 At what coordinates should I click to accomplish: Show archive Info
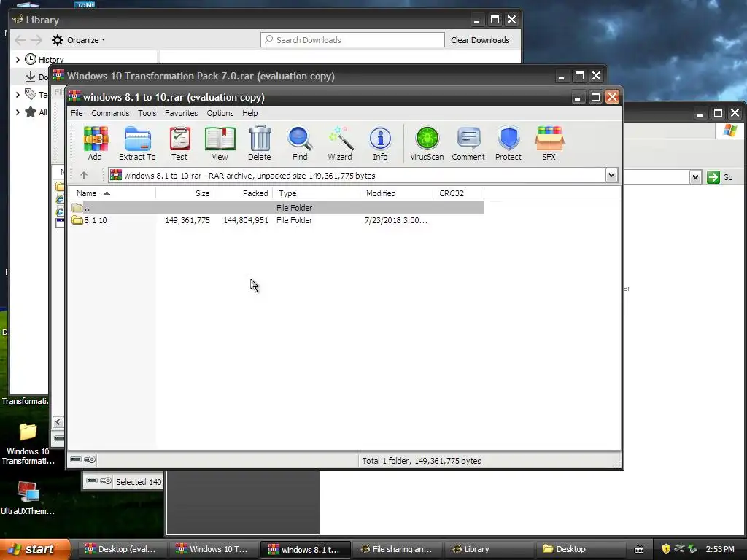click(x=380, y=143)
